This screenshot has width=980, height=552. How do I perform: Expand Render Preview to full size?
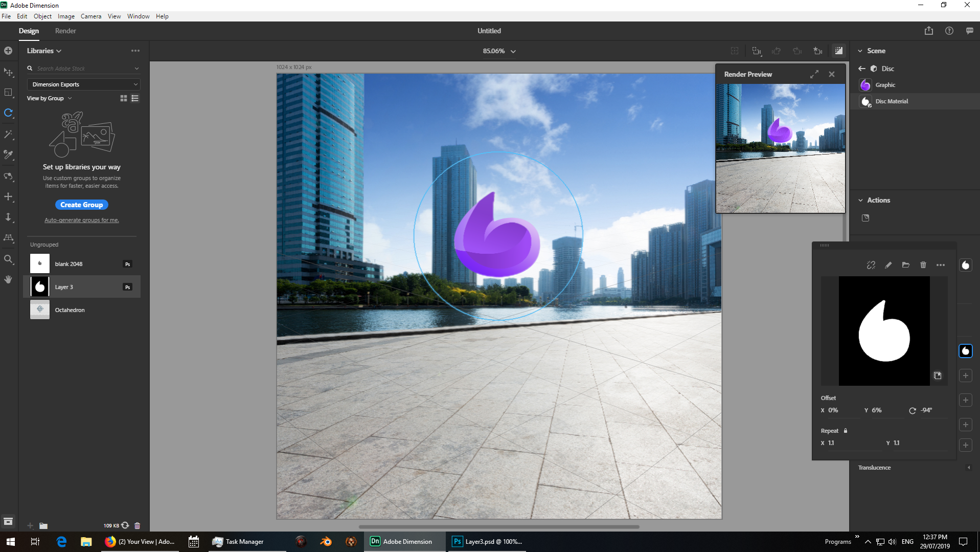click(814, 74)
